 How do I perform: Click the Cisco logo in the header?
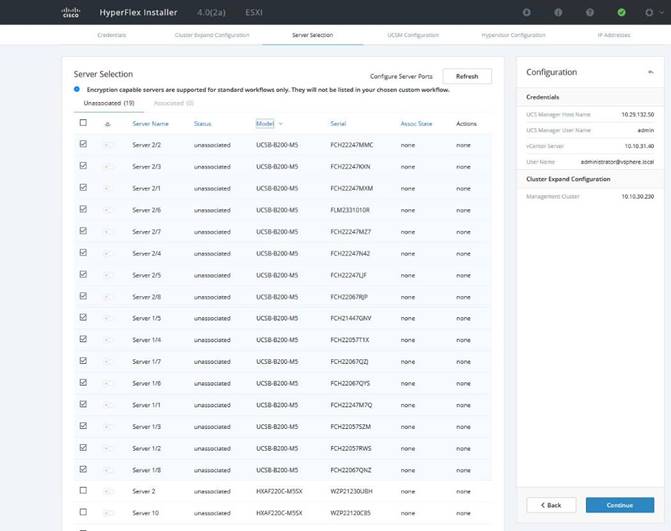pyautogui.click(x=70, y=12)
